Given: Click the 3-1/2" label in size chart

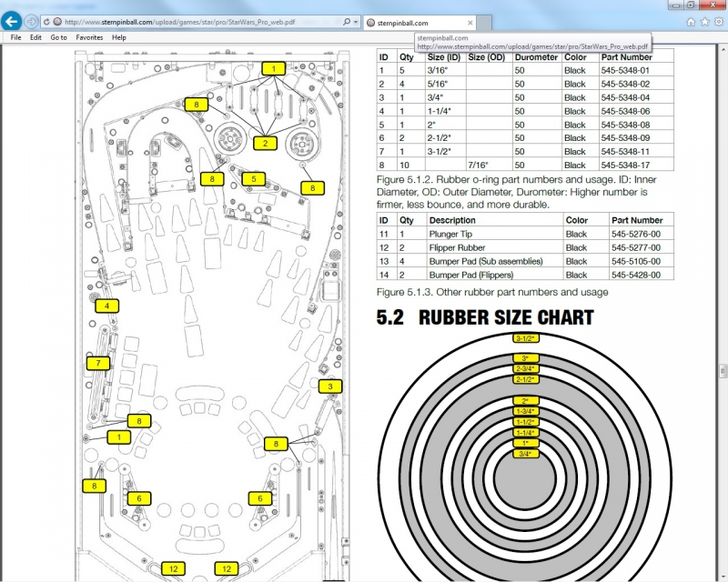Looking at the screenshot, I should click(526, 338).
